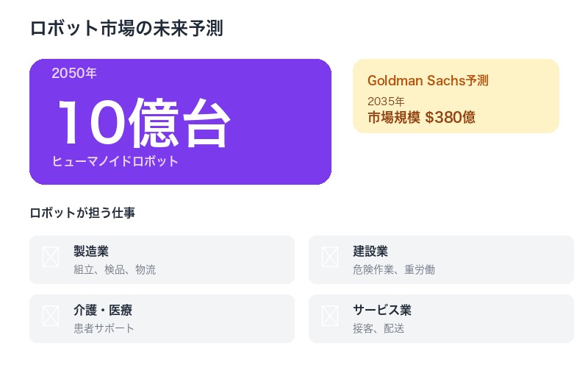This screenshot has height=368, width=588.
Task: Click the 建設業 card icon
Action: pyautogui.click(x=330, y=257)
